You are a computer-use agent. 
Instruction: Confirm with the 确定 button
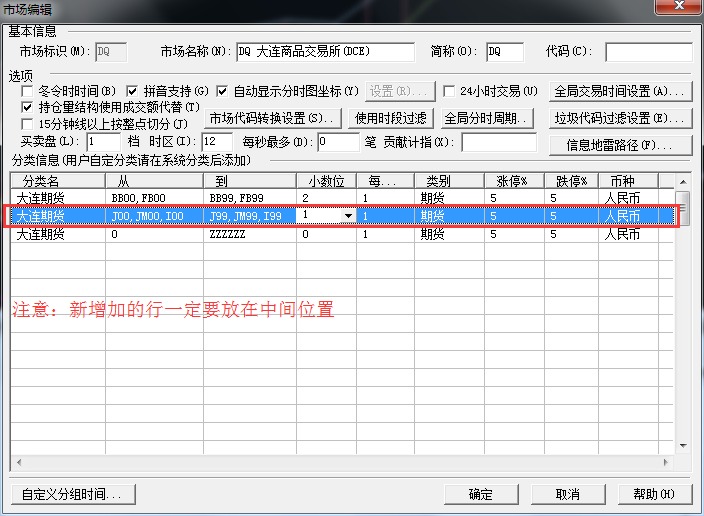(x=481, y=494)
